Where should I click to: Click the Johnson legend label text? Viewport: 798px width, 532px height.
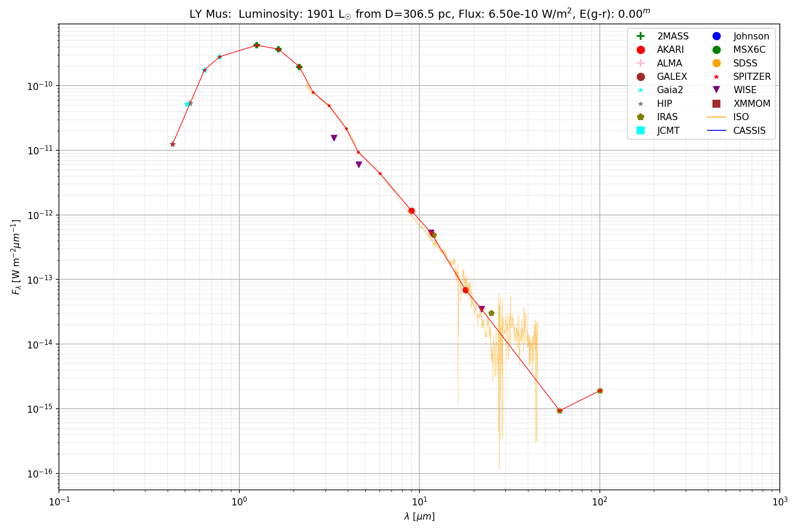coord(751,36)
